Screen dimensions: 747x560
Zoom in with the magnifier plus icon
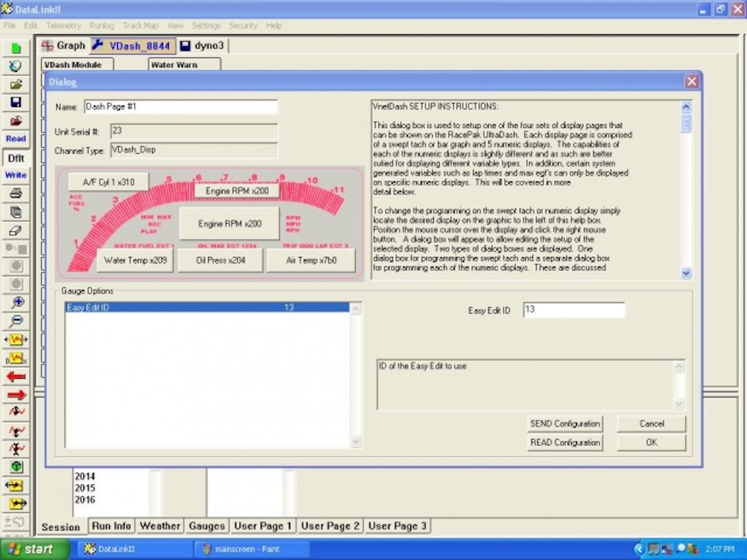point(16,303)
